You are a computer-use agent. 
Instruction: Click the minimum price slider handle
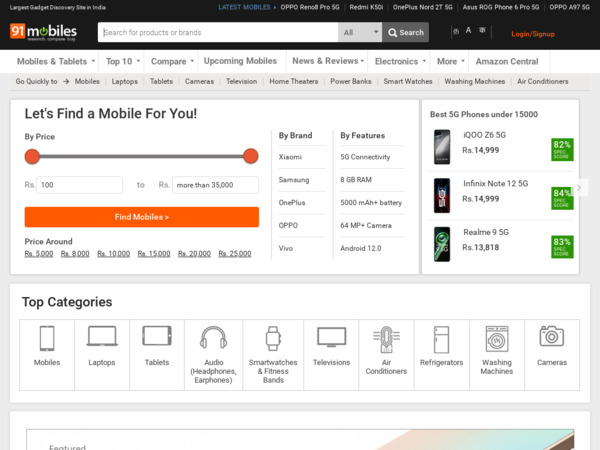coord(32,157)
